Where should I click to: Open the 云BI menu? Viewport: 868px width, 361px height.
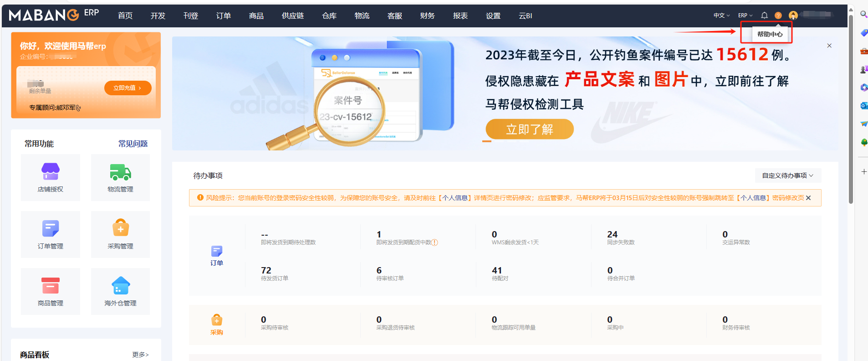(x=526, y=16)
